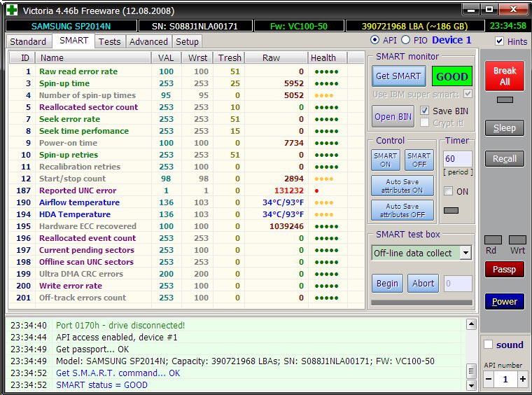Click log entry 'SMART status = GOOD'

(x=101, y=384)
